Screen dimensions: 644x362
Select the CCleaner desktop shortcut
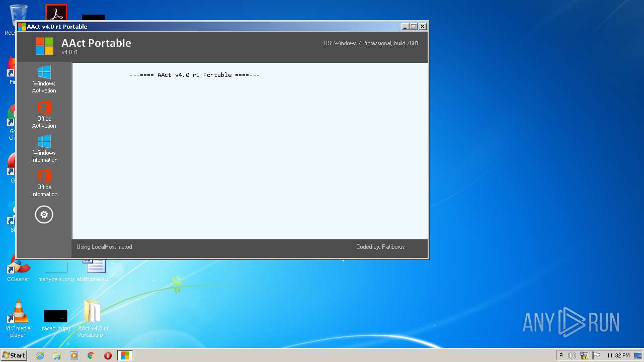[x=18, y=268]
